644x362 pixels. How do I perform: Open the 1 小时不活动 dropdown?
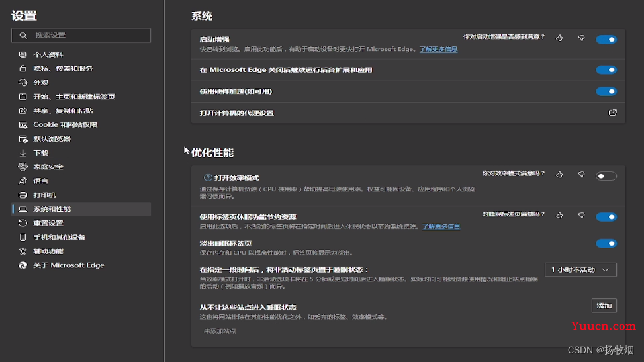(x=580, y=269)
